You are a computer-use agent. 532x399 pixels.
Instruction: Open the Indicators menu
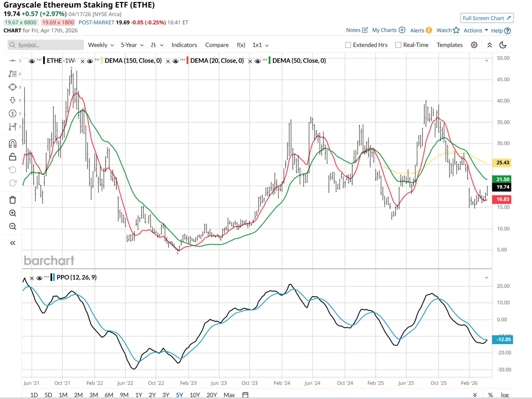(x=184, y=45)
